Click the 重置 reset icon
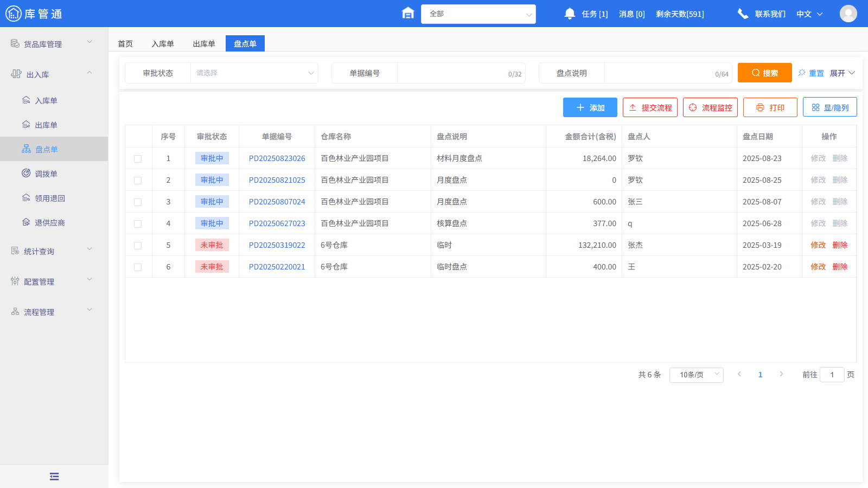868x488 pixels. tap(802, 72)
